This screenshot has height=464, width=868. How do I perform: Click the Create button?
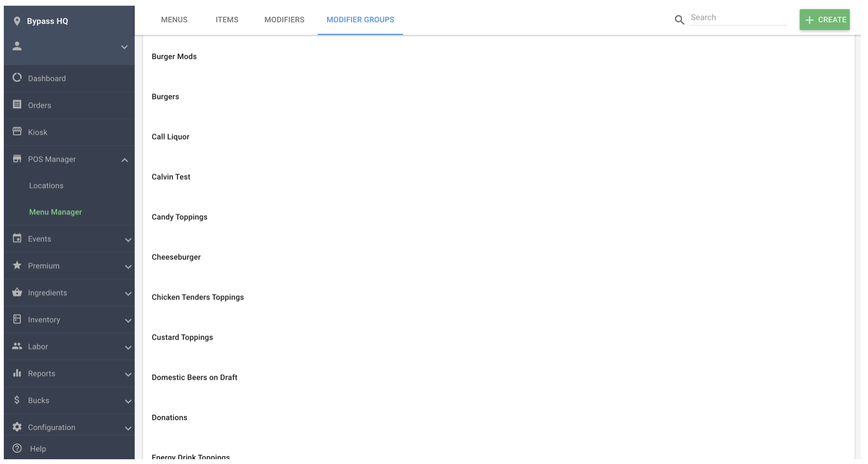point(824,19)
